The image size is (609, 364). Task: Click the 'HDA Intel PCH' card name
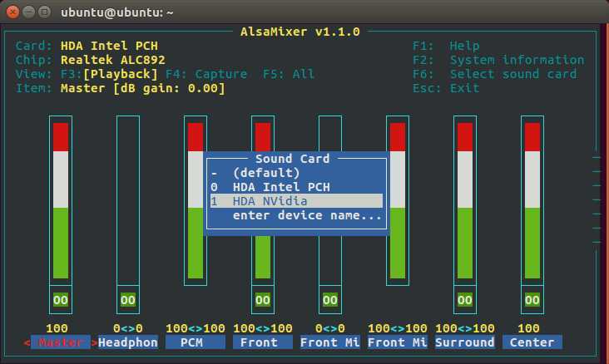point(109,46)
